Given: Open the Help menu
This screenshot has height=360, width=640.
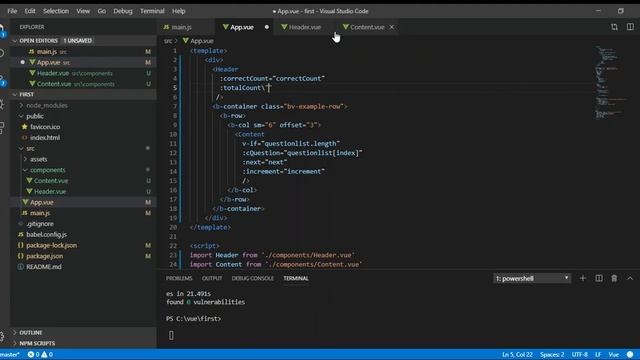Looking at the screenshot, I should 178,11.
